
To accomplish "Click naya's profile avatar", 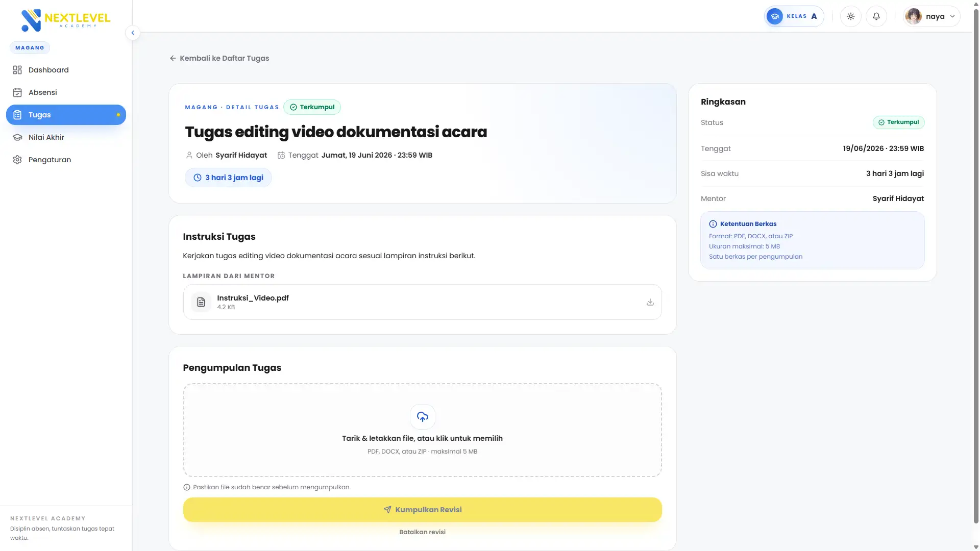I will coord(914,16).
